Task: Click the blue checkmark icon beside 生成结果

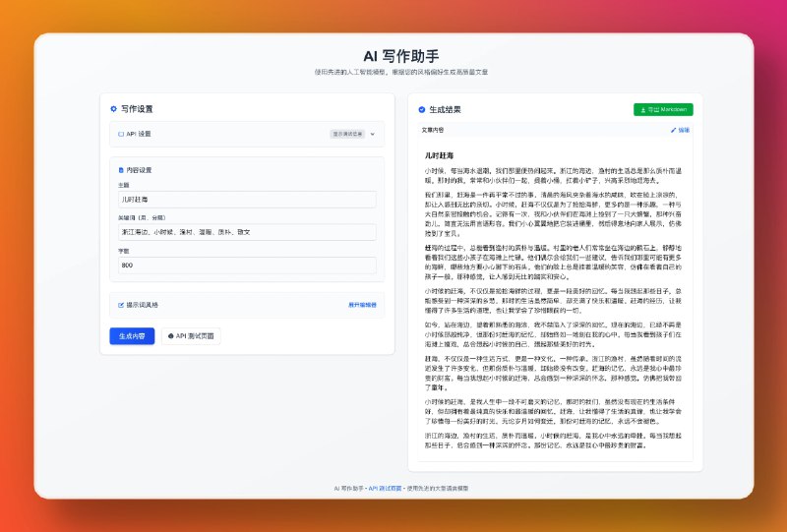Action: point(422,109)
